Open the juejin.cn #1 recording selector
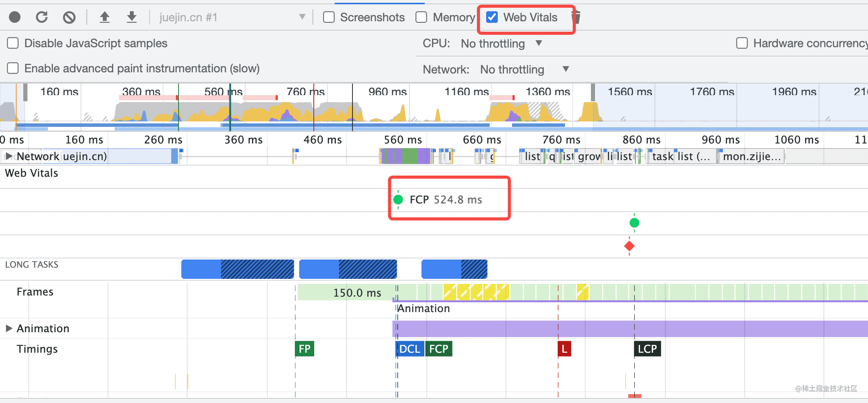The height and width of the screenshot is (403, 868). 232,17
